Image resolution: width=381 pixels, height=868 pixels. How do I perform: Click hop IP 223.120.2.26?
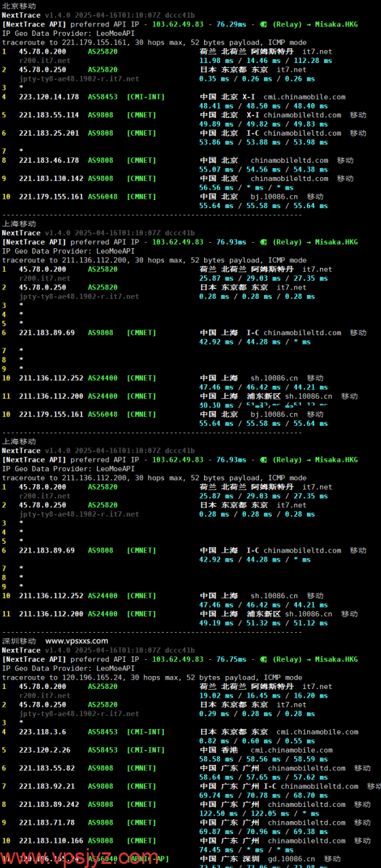[x=45, y=750]
